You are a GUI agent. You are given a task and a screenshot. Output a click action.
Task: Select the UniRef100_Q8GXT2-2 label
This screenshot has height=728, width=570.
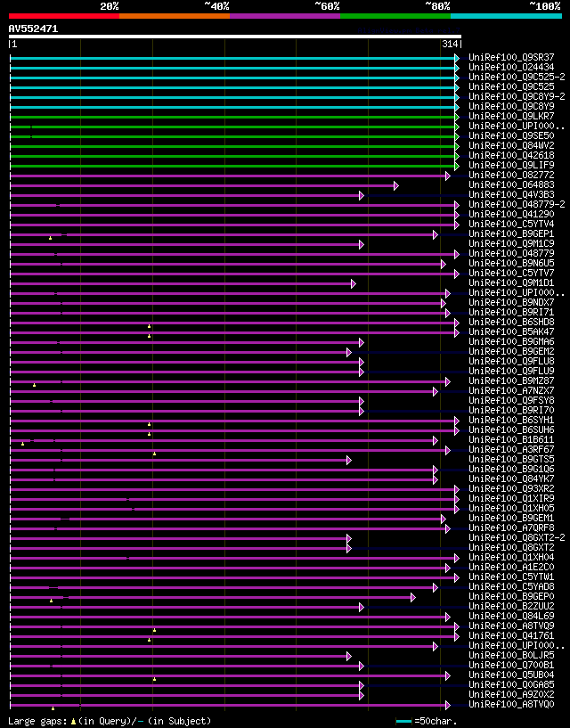(517, 537)
